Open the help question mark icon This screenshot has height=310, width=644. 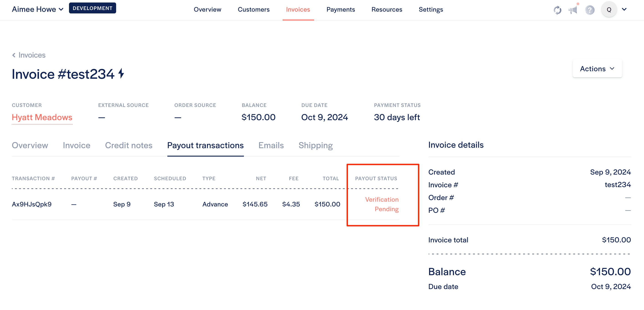[590, 10]
